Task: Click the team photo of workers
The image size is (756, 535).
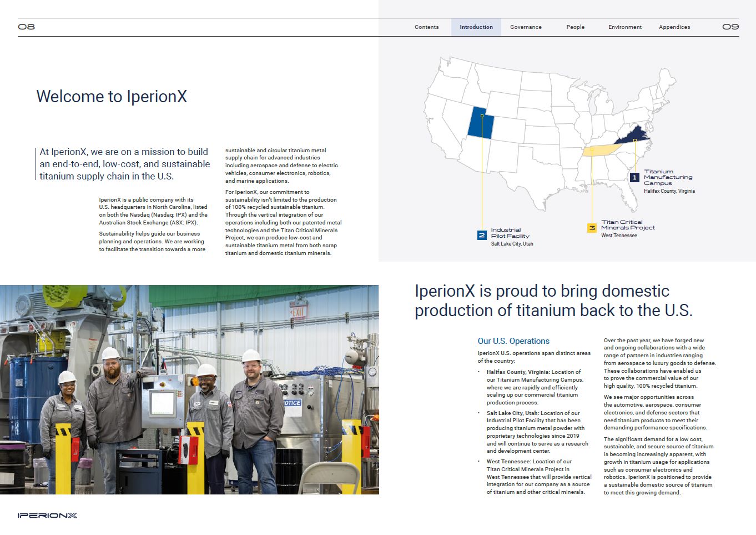Action: pos(189,389)
